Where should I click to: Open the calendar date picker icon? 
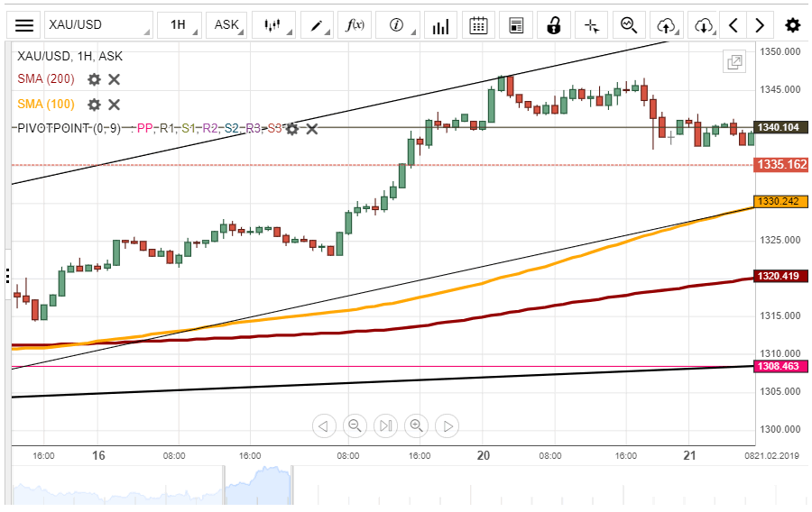[x=479, y=25]
